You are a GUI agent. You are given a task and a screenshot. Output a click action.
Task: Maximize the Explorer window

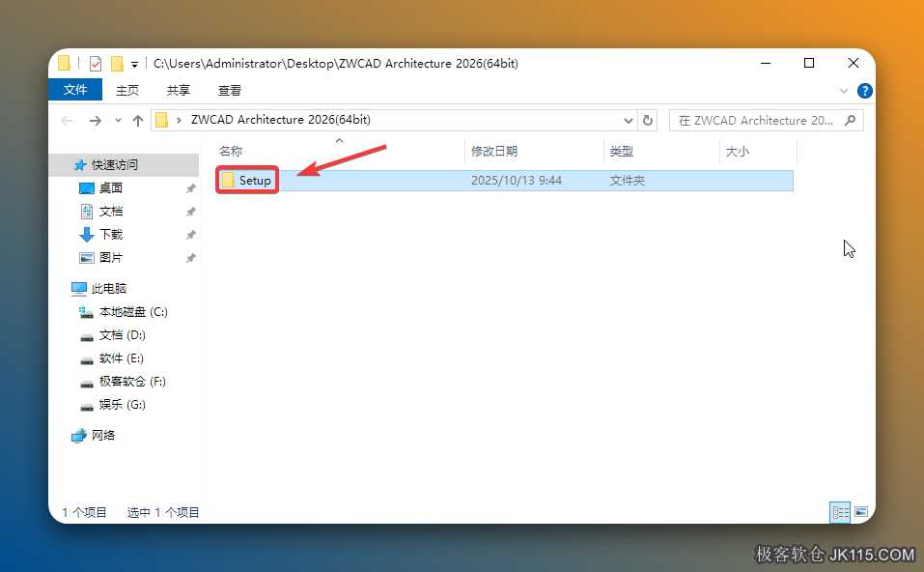809,63
